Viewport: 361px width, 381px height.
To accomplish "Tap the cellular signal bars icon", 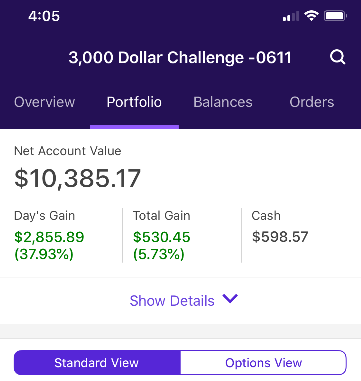I will click(291, 16).
